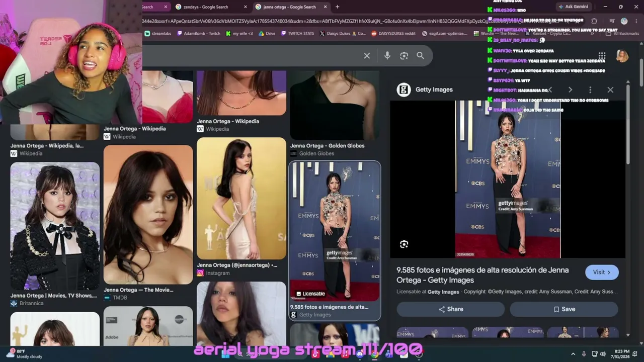Select the Getty Images Emmys result thumbnail
The width and height of the screenshot is (644, 362).
tap(335, 232)
